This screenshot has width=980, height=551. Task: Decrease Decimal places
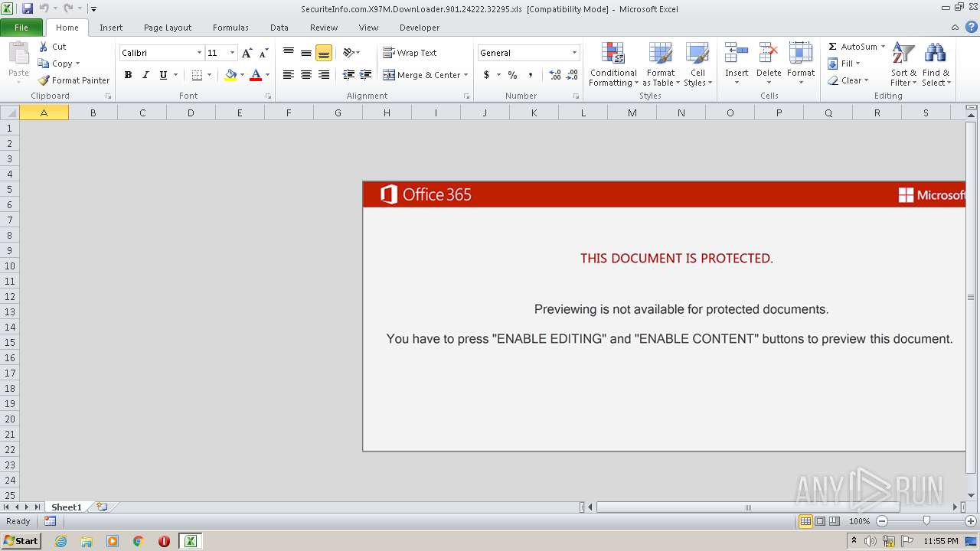(572, 75)
